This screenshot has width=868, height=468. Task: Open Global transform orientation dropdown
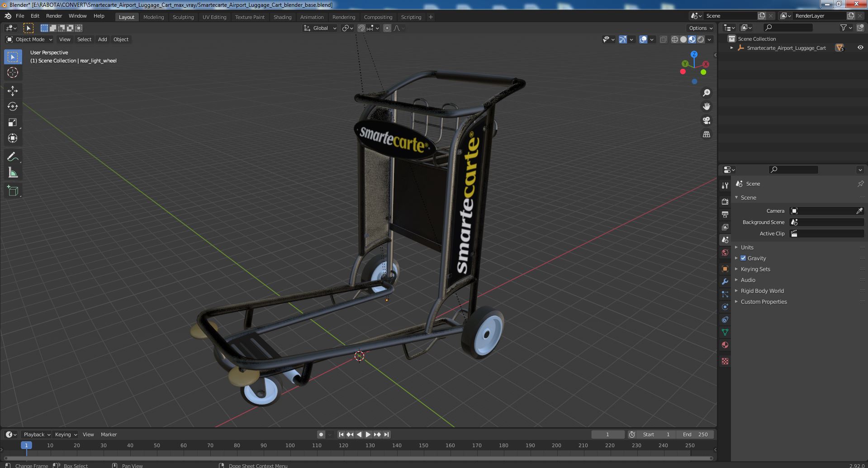(320, 28)
